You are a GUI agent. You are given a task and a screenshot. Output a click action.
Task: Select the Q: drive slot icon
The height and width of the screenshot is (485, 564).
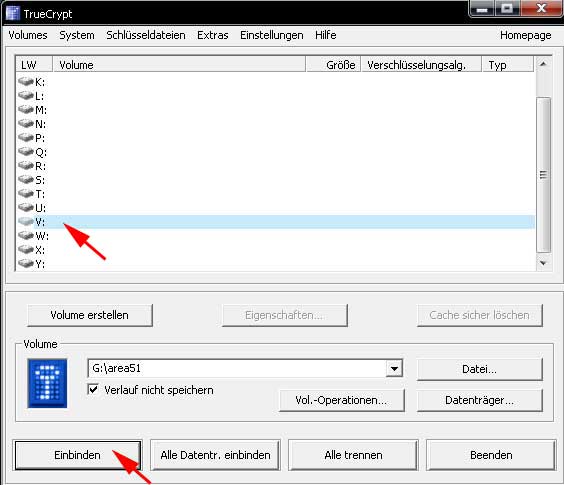coord(26,151)
